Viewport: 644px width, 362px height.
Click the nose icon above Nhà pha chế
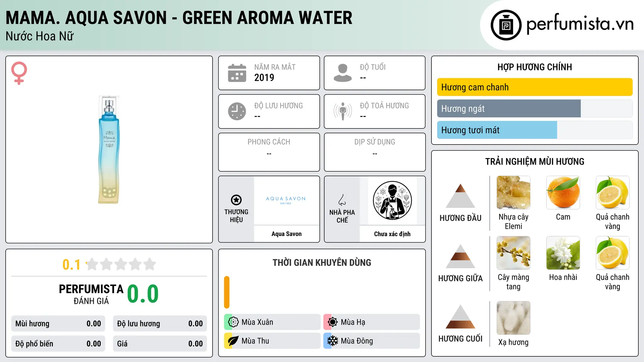[342, 200]
